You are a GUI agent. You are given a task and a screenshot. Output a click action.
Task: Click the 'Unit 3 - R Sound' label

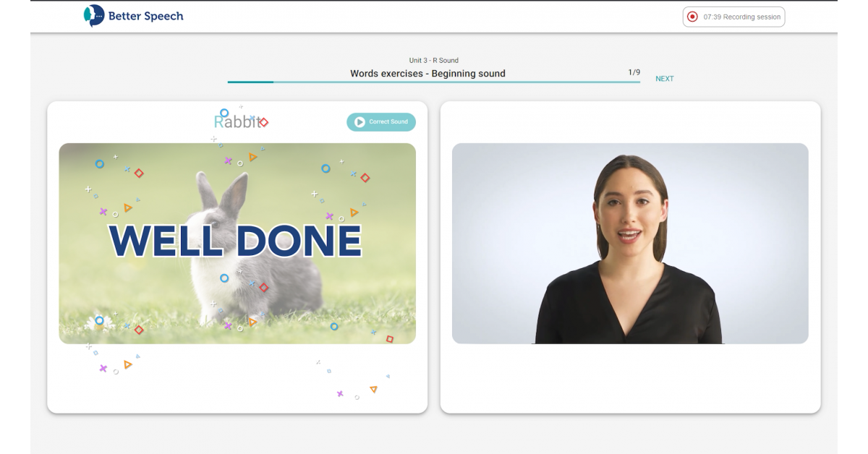click(x=434, y=61)
